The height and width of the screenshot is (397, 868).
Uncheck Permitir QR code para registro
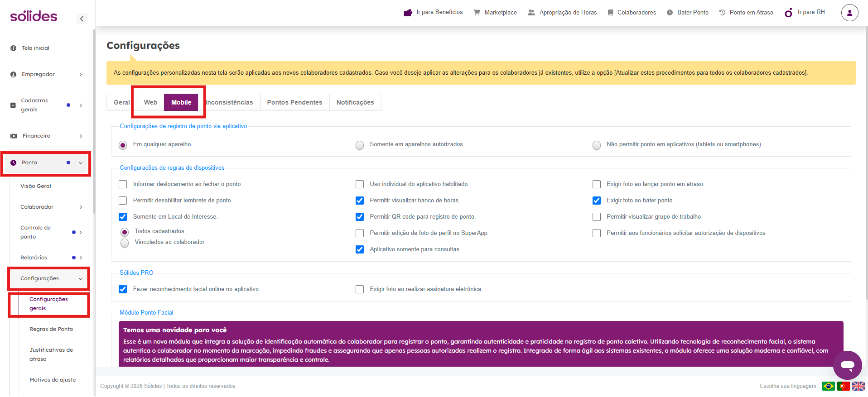[360, 217]
